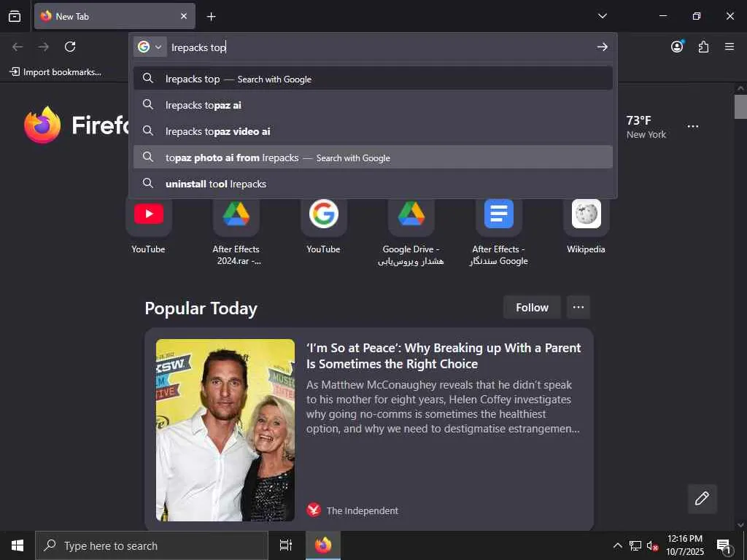
Task: Click The Independent source label
Action: coord(362,510)
